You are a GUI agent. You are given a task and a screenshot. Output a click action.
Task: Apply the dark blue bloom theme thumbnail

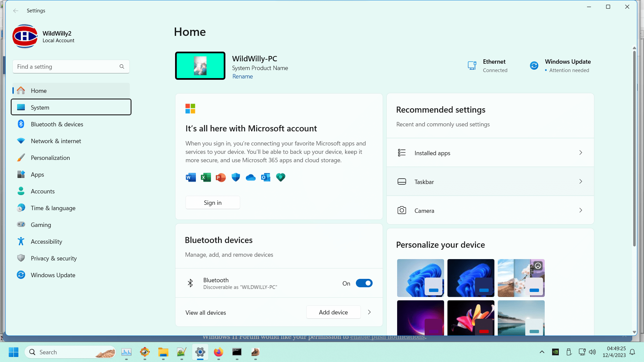click(x=471, y=278)
